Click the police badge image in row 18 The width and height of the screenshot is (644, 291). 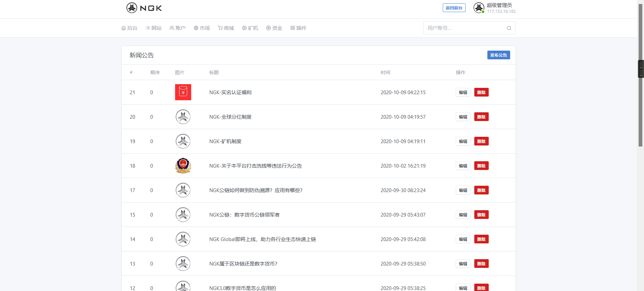point(183,166)
